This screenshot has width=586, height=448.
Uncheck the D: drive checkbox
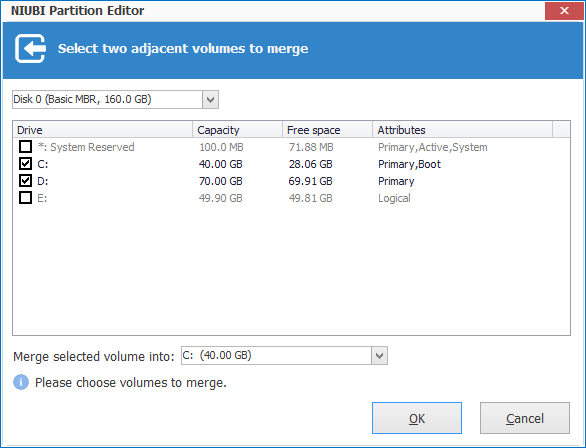[x=25, y=181]
